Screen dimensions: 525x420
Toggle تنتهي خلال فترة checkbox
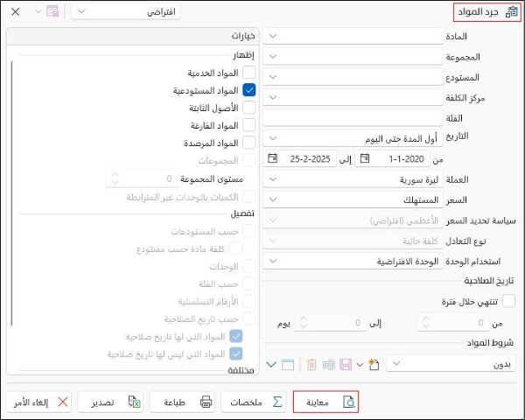508,300
